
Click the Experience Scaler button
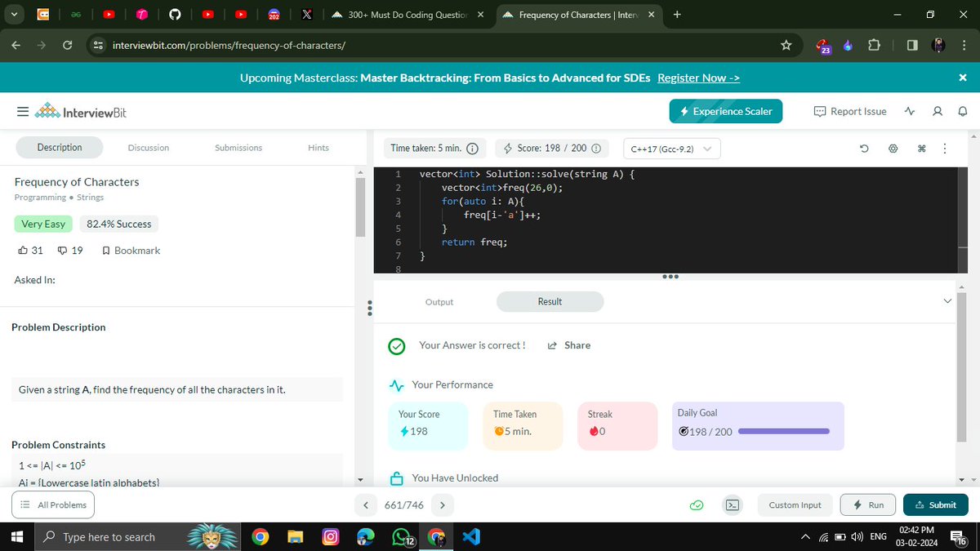click(x=726, y=111)
